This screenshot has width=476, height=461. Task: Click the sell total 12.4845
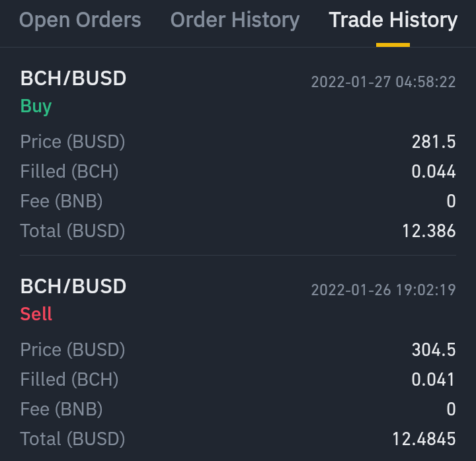tap(424, 439)
